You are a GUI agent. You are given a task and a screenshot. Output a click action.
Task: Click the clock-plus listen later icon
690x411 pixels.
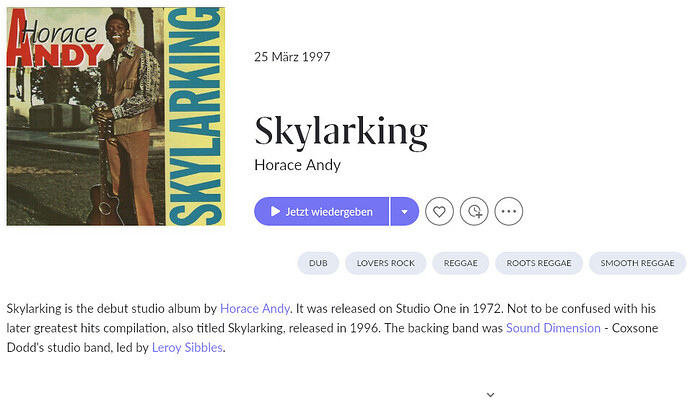(x=474, y=211)
